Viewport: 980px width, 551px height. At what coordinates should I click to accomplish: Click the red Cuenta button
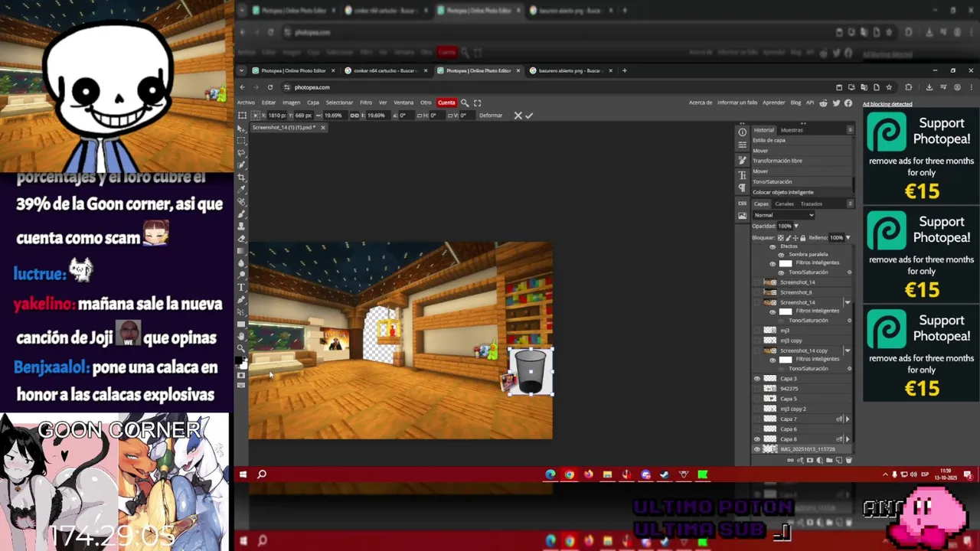click(446, 103)
